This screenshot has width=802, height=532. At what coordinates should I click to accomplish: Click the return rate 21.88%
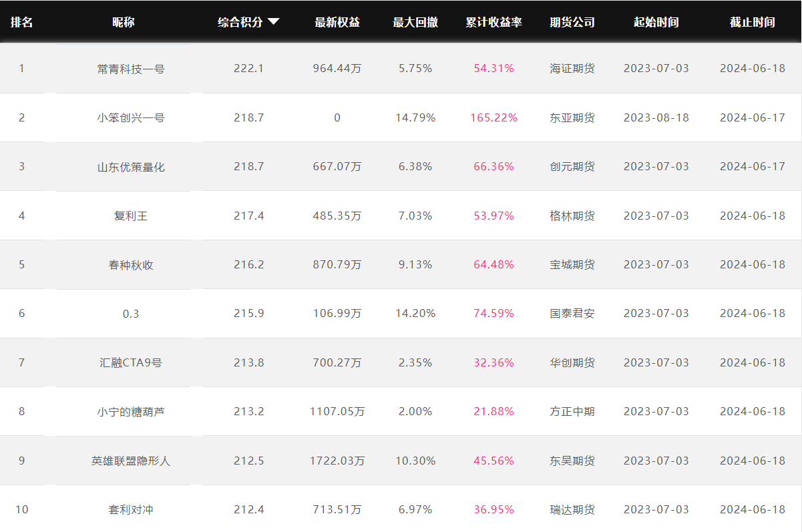[x=494, y=412]
